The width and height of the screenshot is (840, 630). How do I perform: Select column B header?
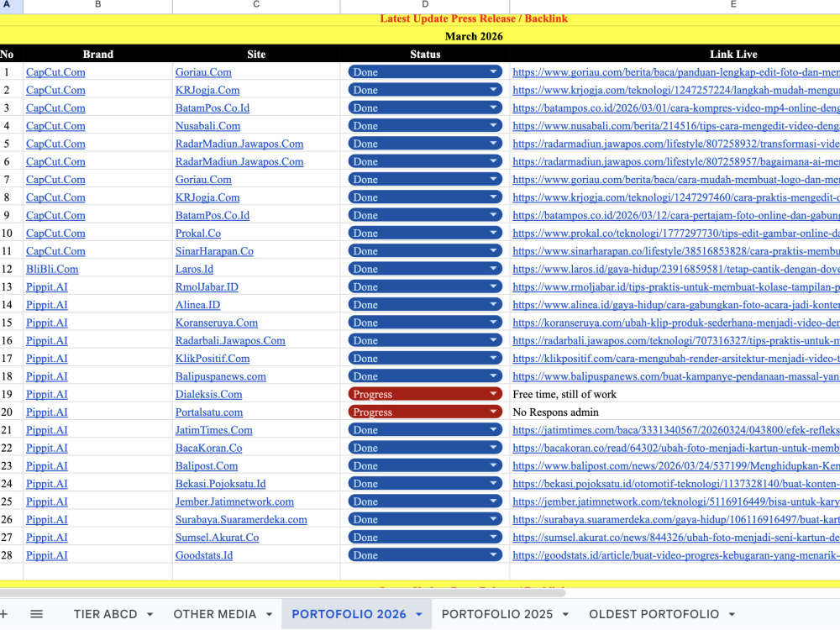coord(97,5)
